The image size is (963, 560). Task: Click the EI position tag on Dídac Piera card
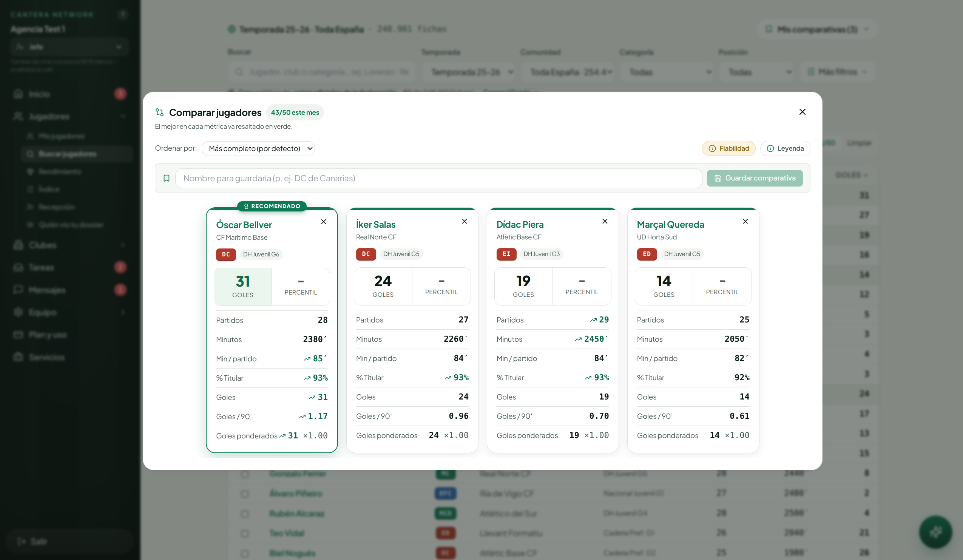pyautogui.click(x=506, y=254)
